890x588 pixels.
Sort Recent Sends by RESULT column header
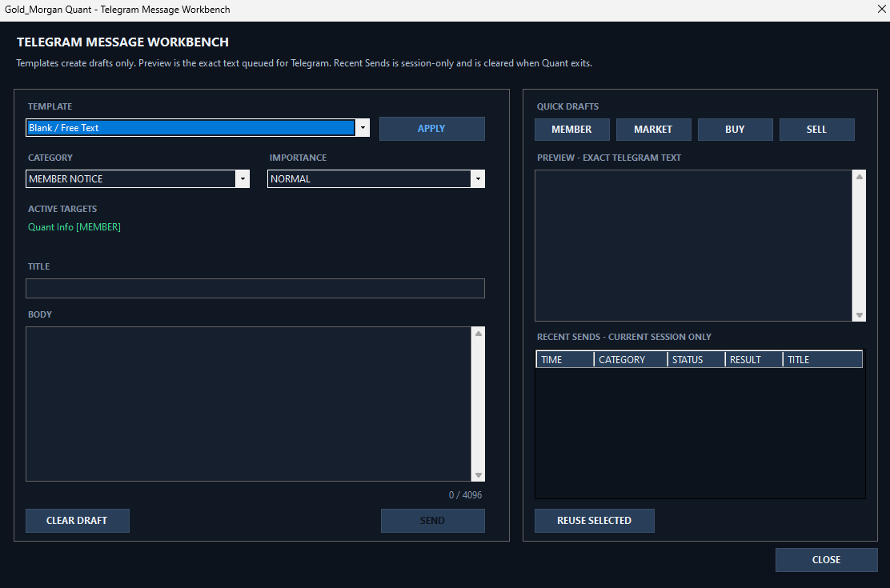pyautogui.click(x=754, y=359)
